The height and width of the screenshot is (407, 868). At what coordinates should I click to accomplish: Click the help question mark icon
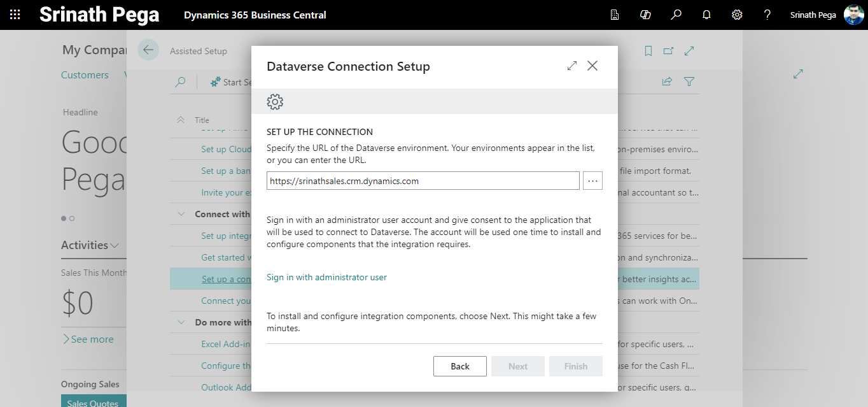(x=767, y=15)
